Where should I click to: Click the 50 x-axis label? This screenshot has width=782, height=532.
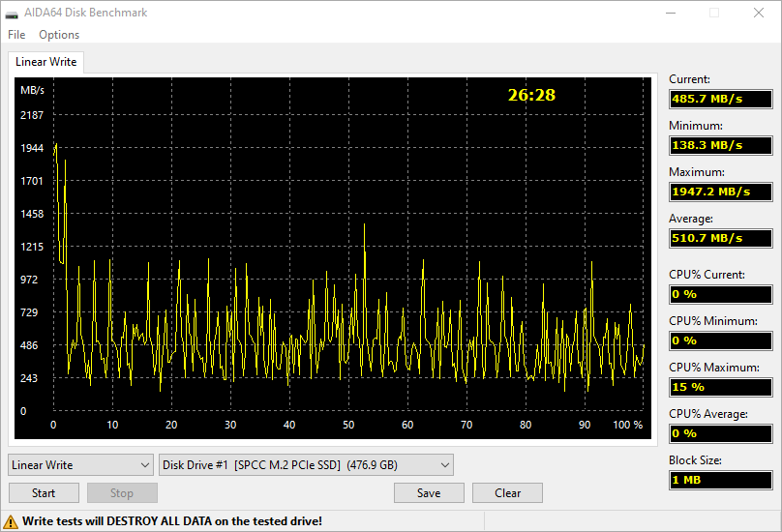(348, 425)
